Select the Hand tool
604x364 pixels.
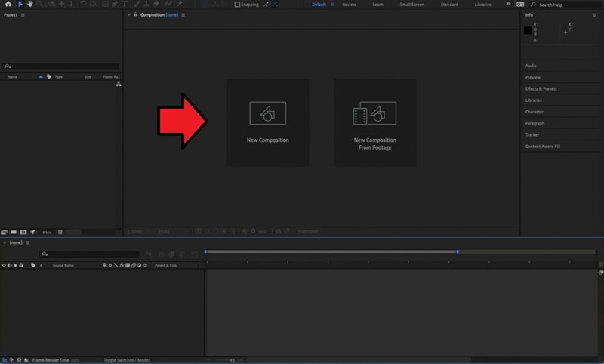point(30,4)
